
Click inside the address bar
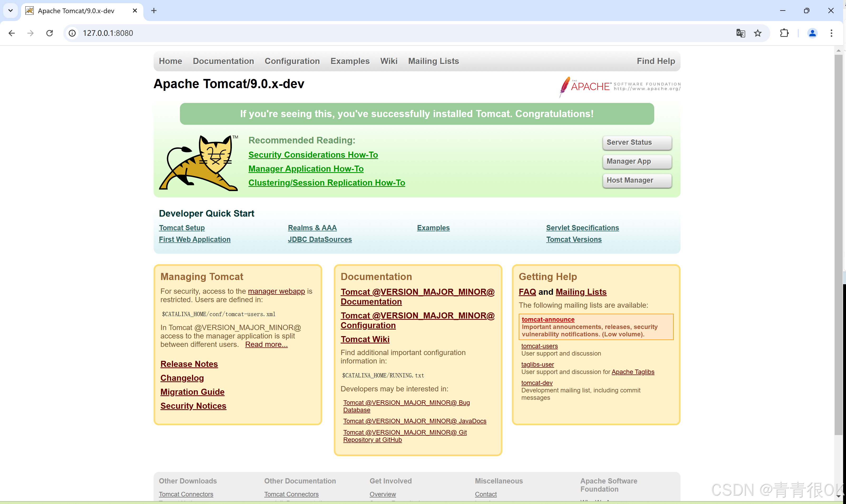coord(238,33)
